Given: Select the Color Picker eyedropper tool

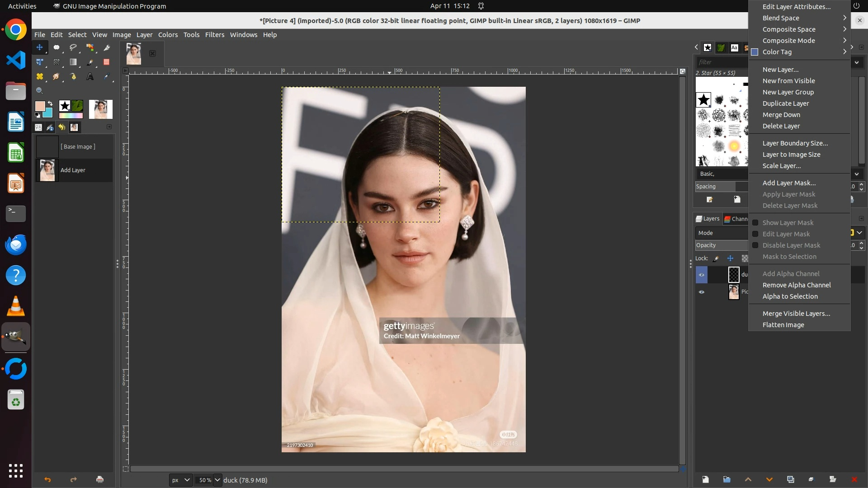Looking at the screenshot, I should (x=107, y=77).
